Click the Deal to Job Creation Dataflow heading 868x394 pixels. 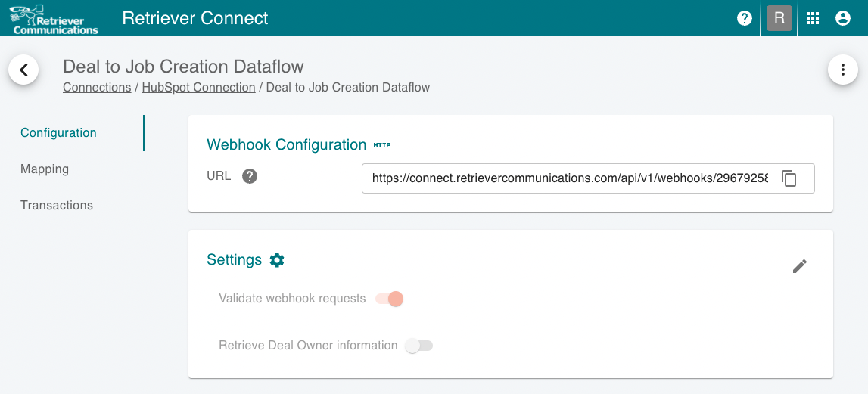point(183,67)
